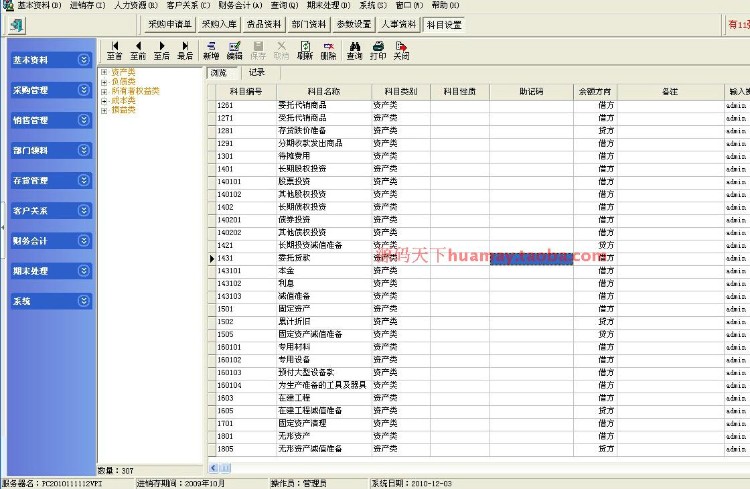The height and width of the screenshot is (489, 750).
Task: Click the 查询 binoculars search icon
Action: [x=354, y=51]
